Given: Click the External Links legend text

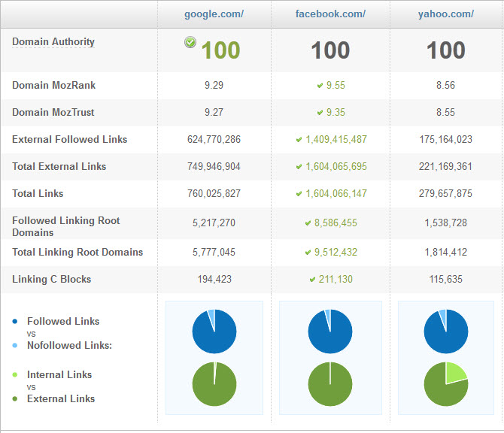Looking at the screenshot, I should click(x=61, y=398).
